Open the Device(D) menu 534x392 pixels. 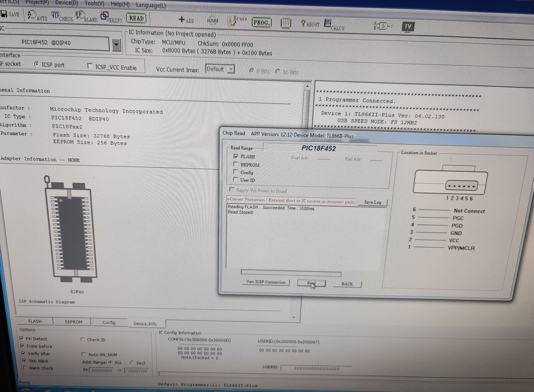pos(66,3)
